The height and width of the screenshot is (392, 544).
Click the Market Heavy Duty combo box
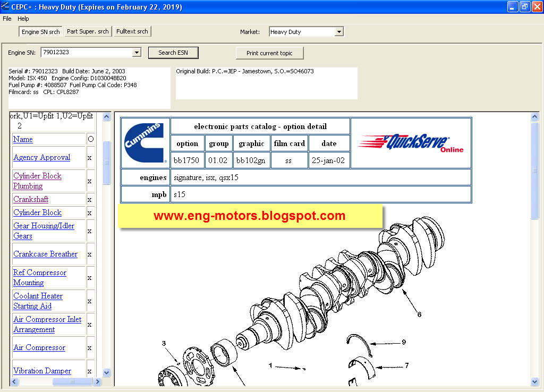[307, 32]
